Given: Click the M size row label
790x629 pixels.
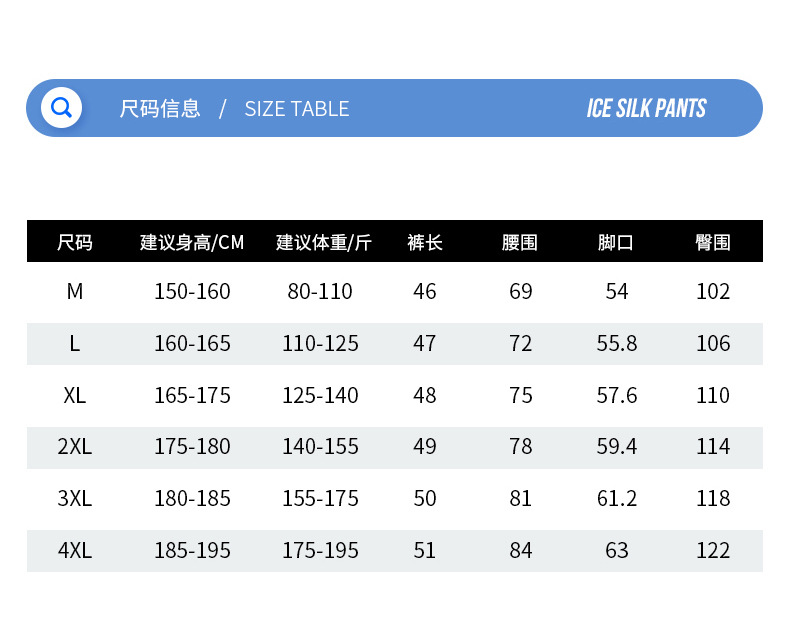Looking at the screenshot, I should point(75,291).
